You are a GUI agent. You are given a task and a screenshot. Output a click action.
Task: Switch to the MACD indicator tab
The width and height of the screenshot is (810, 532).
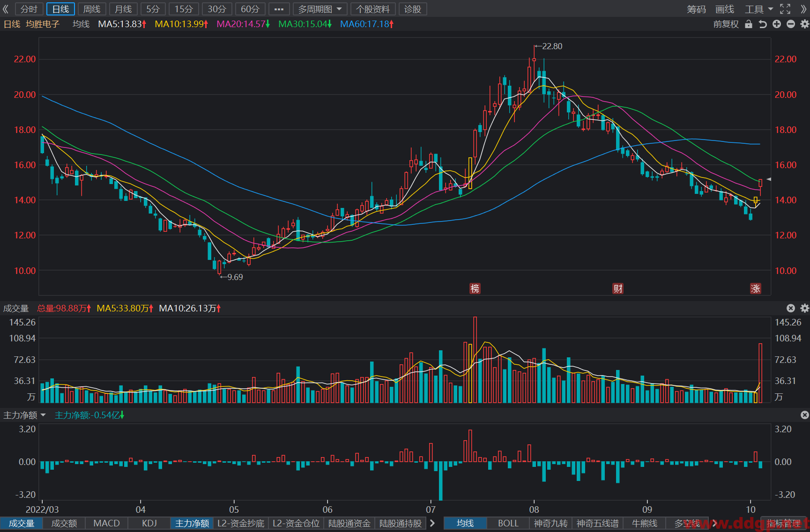[x=106, y=523]
